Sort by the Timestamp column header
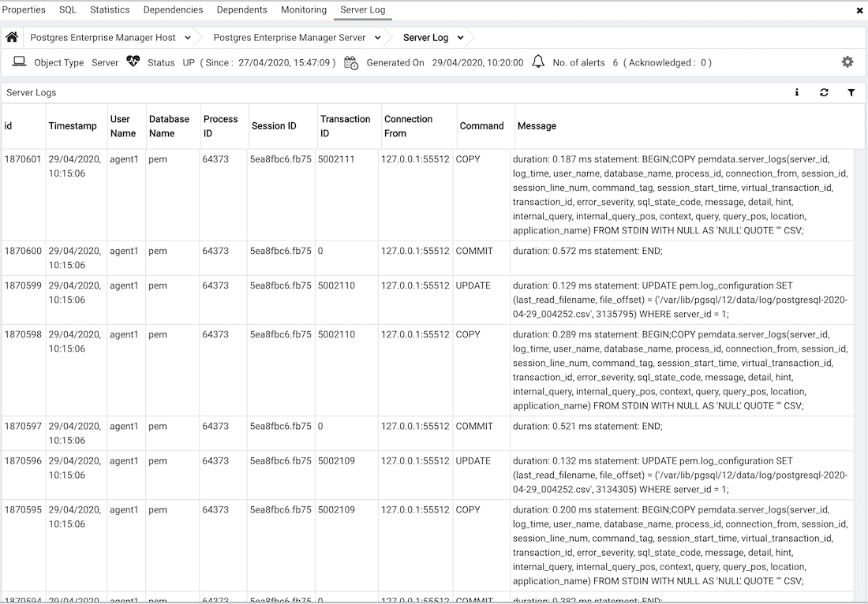868x604 pixels. pyautogui.click(x=73, y=126)
